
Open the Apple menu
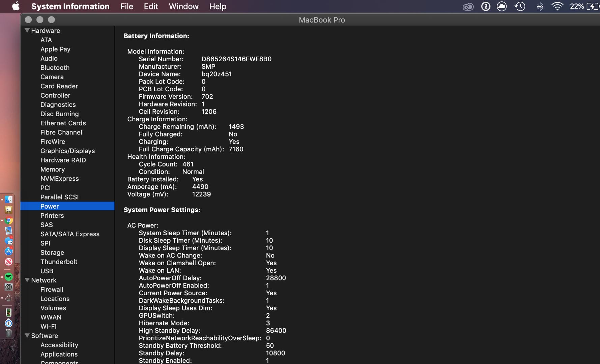(16, 6)
